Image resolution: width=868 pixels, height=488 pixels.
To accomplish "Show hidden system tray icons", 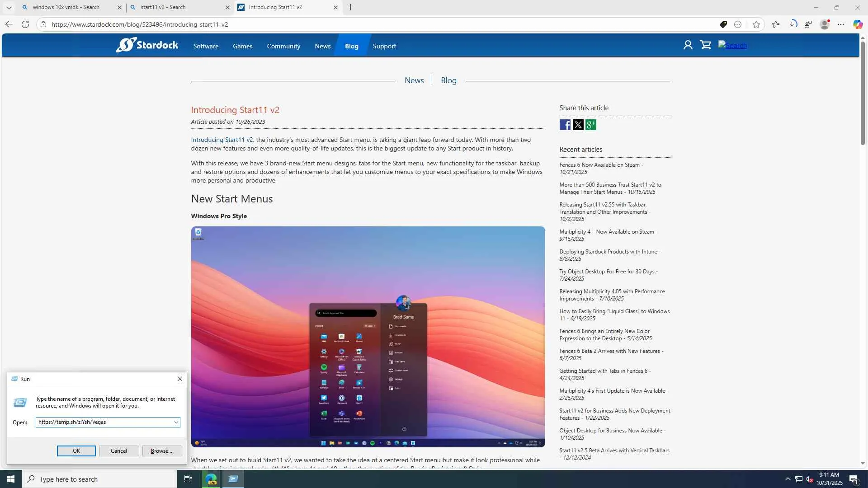I will (x=788, y=479).
